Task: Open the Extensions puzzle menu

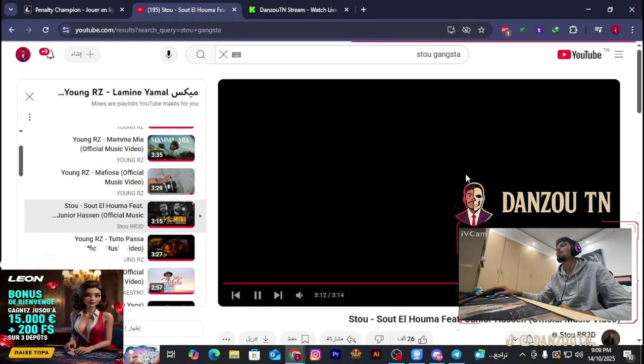Action: pos(573,30)
